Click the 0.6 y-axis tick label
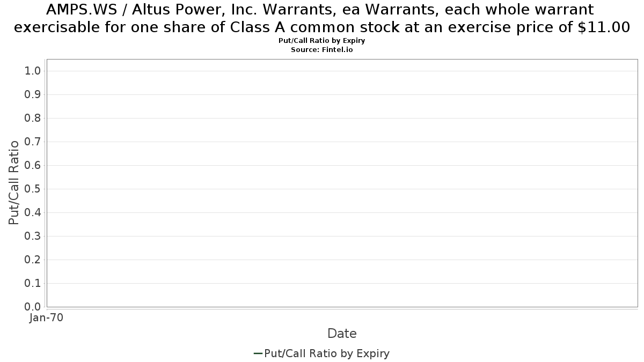 33,165
